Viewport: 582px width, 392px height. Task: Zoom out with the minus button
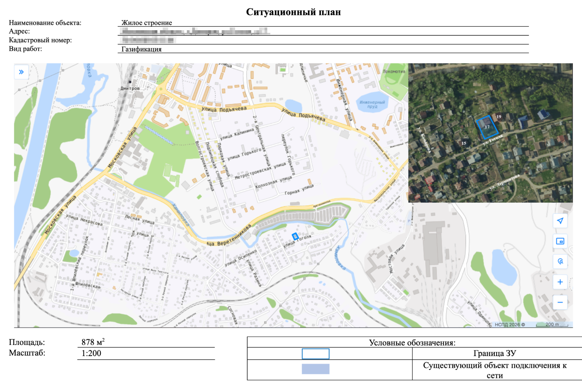point(560,303)
